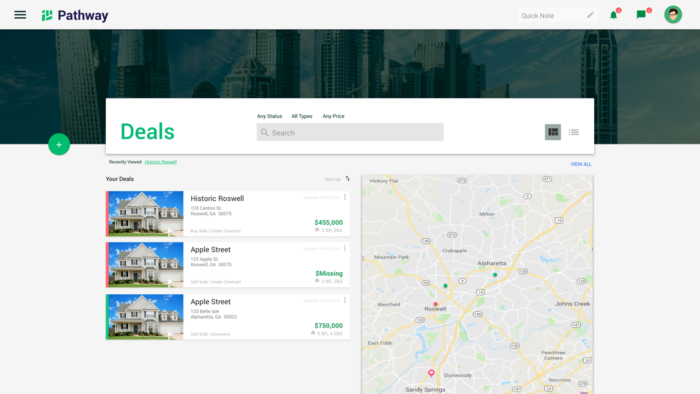Click the green add deal button
Screen dimensions: 700x394
[x=59, y=144]
